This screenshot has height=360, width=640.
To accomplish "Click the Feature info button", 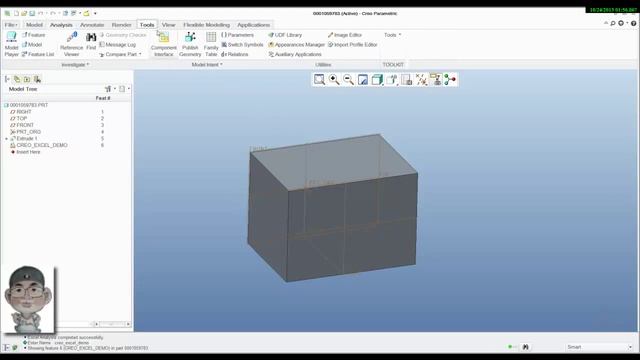I will point(33,35).
